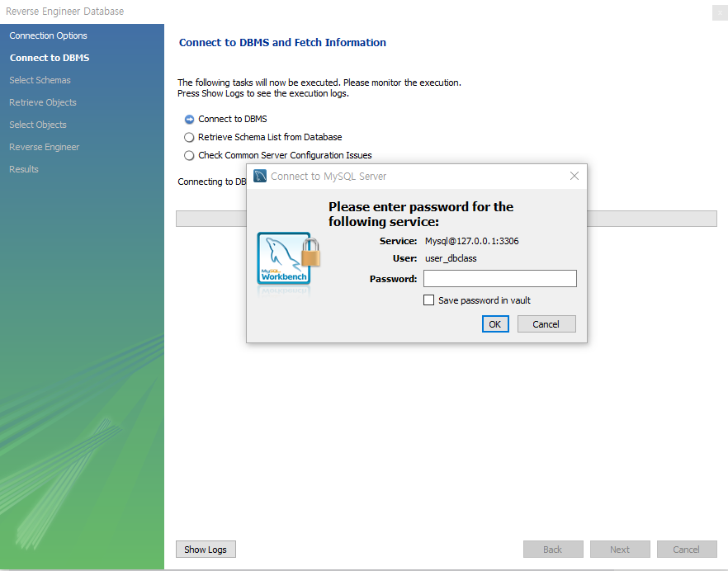Open the Show Logs button

(x=206, y=550)
